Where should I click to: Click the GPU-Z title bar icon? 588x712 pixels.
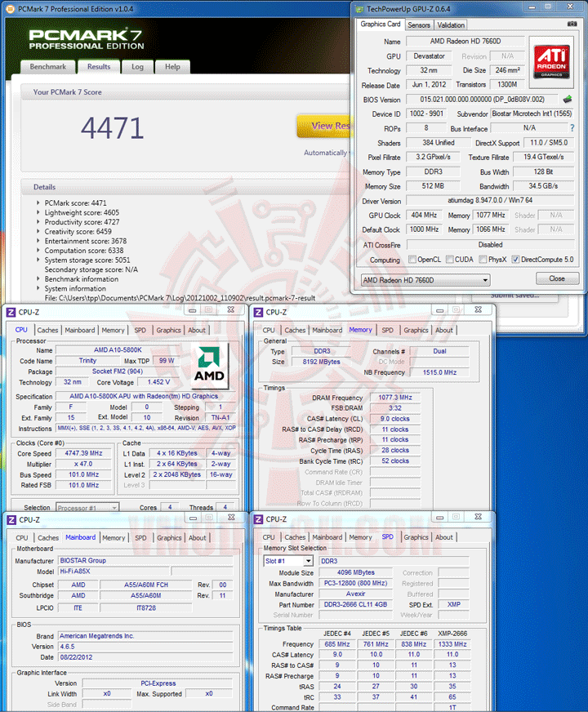[x=359, y=9]
